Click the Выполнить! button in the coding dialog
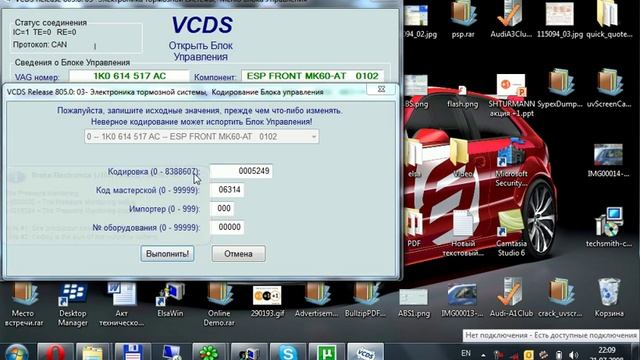Viewport: 640px width, 360px height. point(167,253)
